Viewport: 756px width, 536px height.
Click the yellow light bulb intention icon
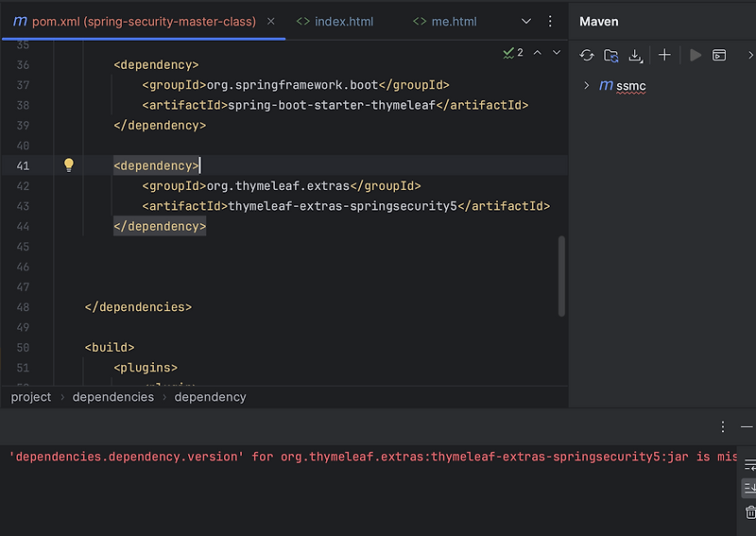click(68, 165)
